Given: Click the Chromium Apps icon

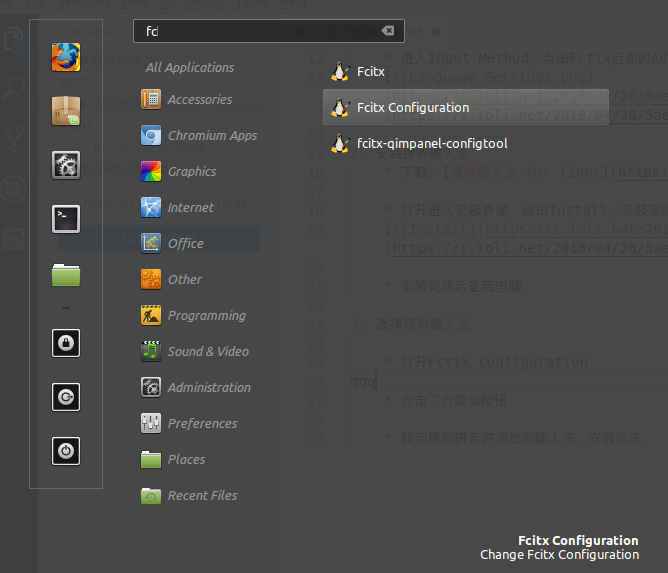Looking at the screenshot, I should pyautogui.click(x=151, y=135).
